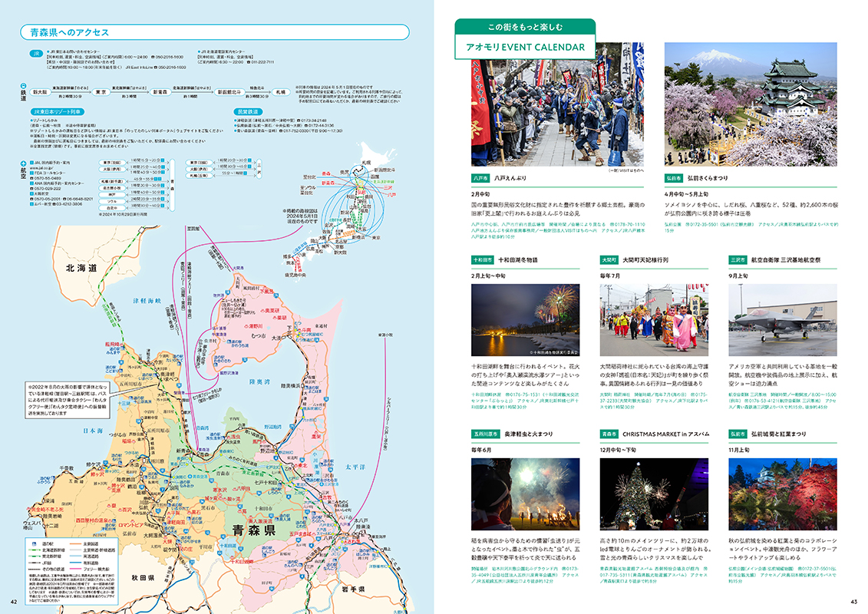
Task: Click the 4月中旬〜5月上旬 date text
Action: pos(686,194)
